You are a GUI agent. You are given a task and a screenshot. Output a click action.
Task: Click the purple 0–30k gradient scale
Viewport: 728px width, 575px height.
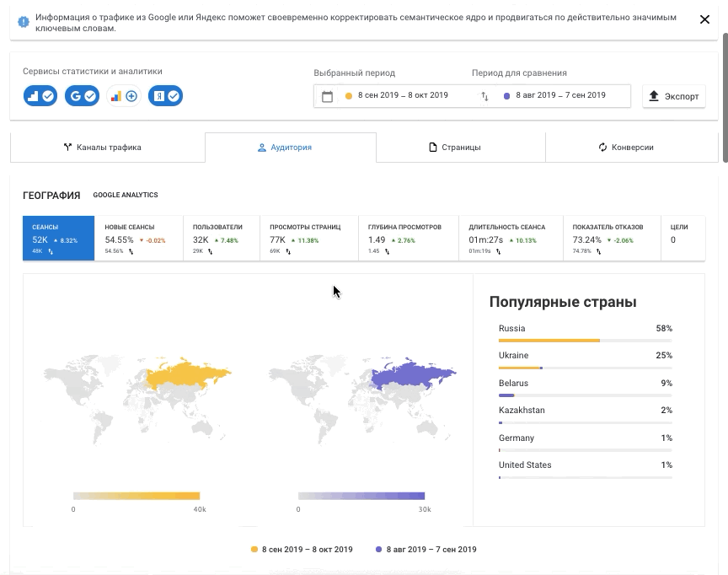[x=361, y=496]
